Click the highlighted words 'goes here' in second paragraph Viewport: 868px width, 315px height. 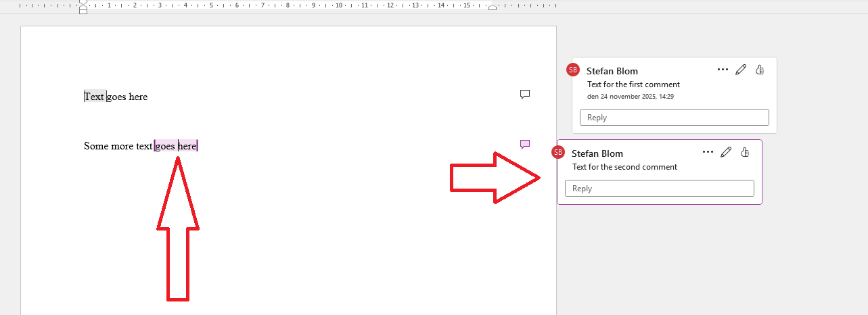(176, 146)
